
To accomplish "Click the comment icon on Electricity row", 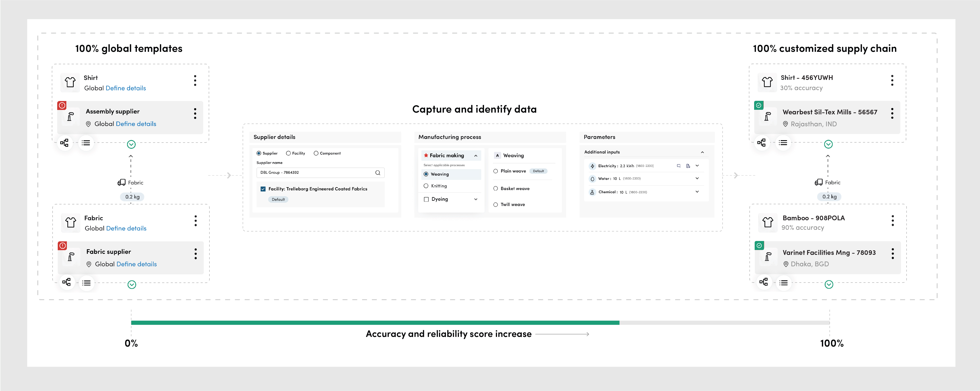I will 678,166.
